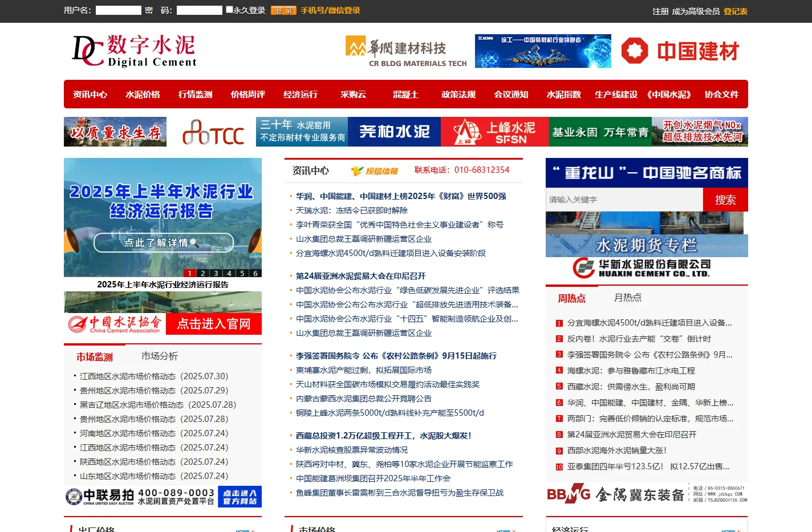This screenshot has width=812, height=532.
Task: Open the 水泥期货专栏 banner
Action: click(647, 245)
